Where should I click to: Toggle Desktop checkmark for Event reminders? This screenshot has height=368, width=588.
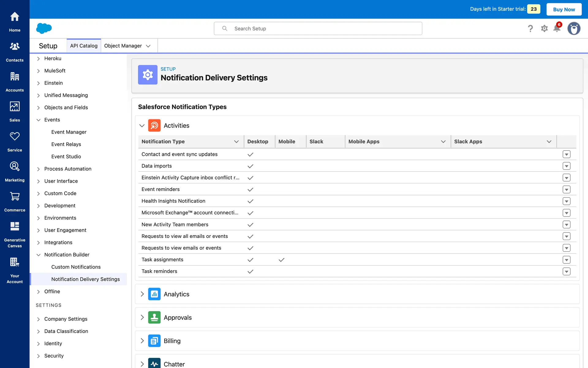click(250, 190)
